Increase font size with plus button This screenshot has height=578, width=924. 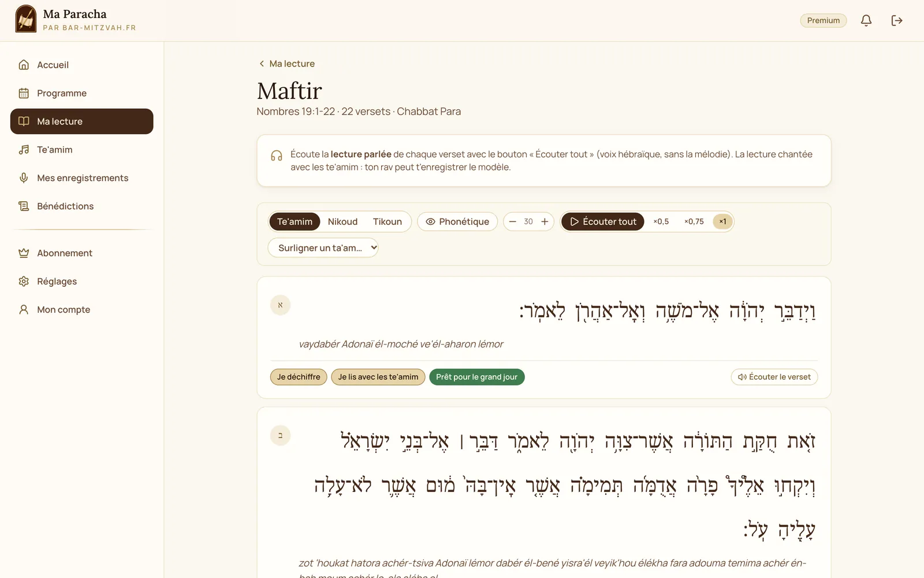pos(545,221)
